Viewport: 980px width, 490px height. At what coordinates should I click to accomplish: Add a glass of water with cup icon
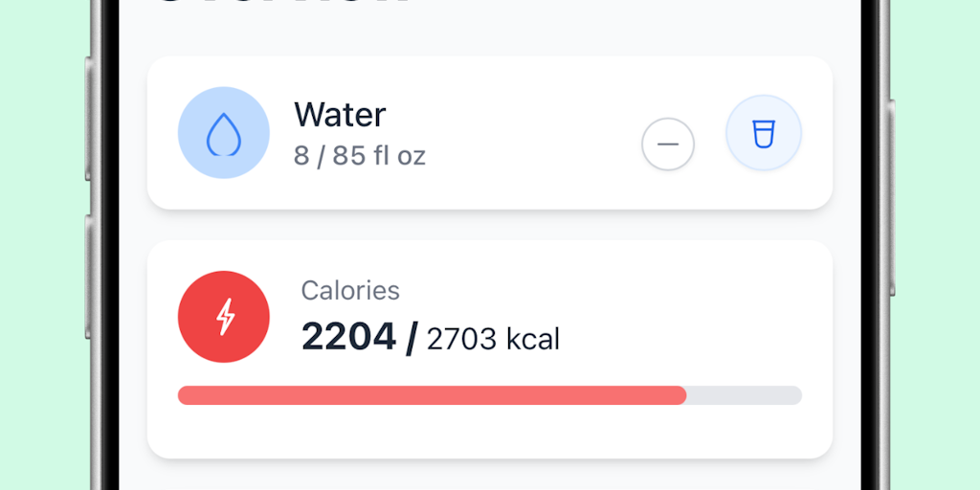click(x=763, y=133)
